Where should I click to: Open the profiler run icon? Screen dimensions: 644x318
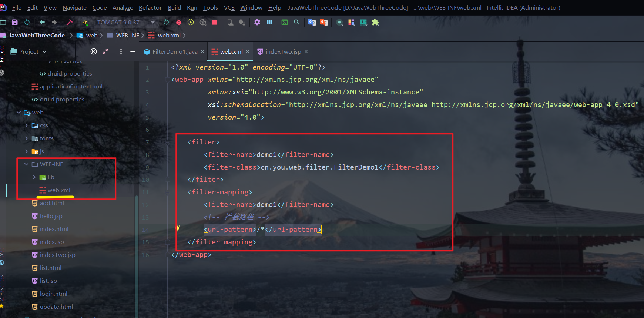(x=203, y=22)
